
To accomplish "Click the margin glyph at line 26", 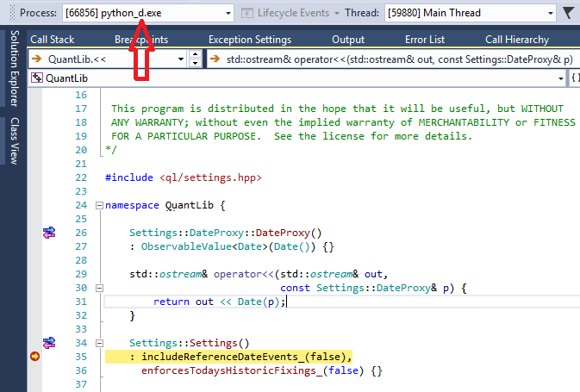I will tap(48, 233).
